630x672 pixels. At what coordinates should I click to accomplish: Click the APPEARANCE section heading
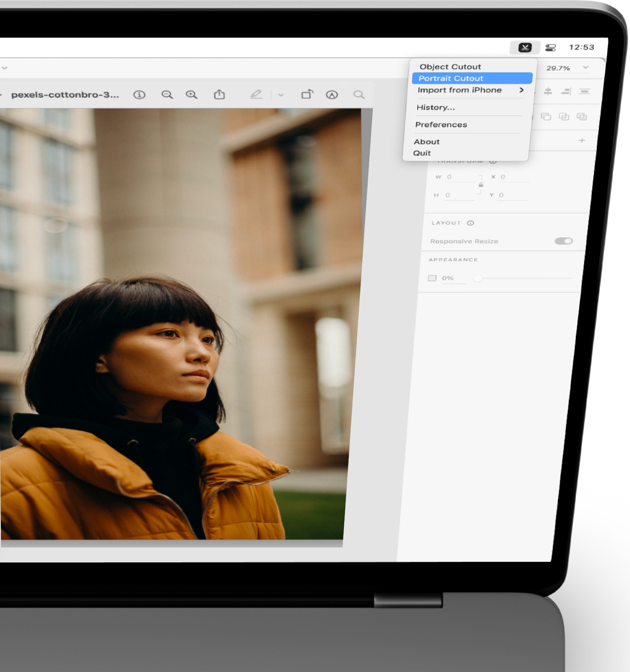pyautogui.click(x=453, y=259)
